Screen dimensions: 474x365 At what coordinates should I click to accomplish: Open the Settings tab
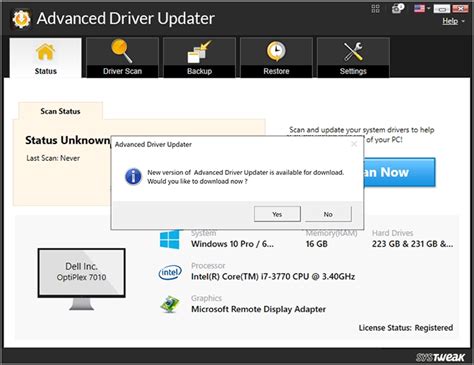353,58
